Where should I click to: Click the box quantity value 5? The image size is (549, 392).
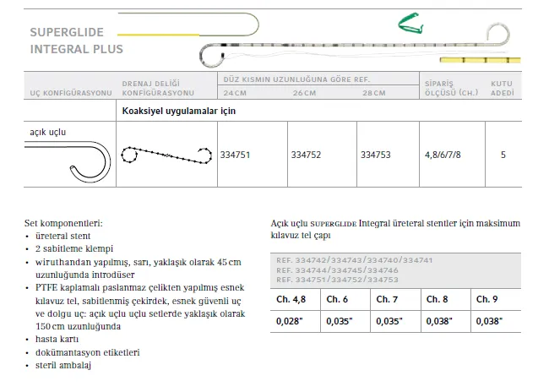[x=503, y=155]
